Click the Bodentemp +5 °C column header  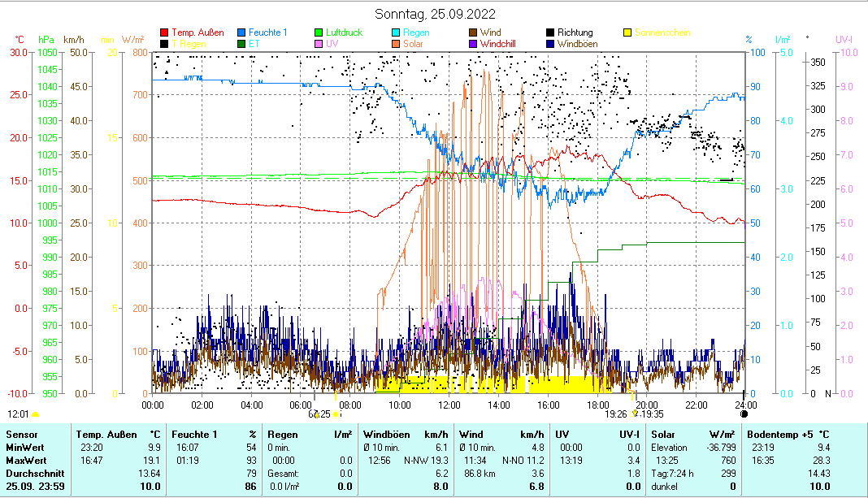777,435
